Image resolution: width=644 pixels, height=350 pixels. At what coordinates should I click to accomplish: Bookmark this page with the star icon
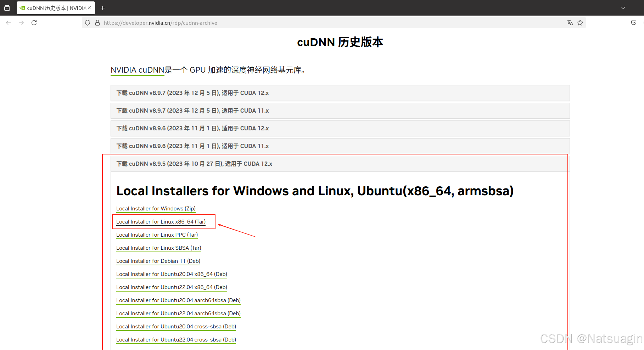click(x=580, y=23)
